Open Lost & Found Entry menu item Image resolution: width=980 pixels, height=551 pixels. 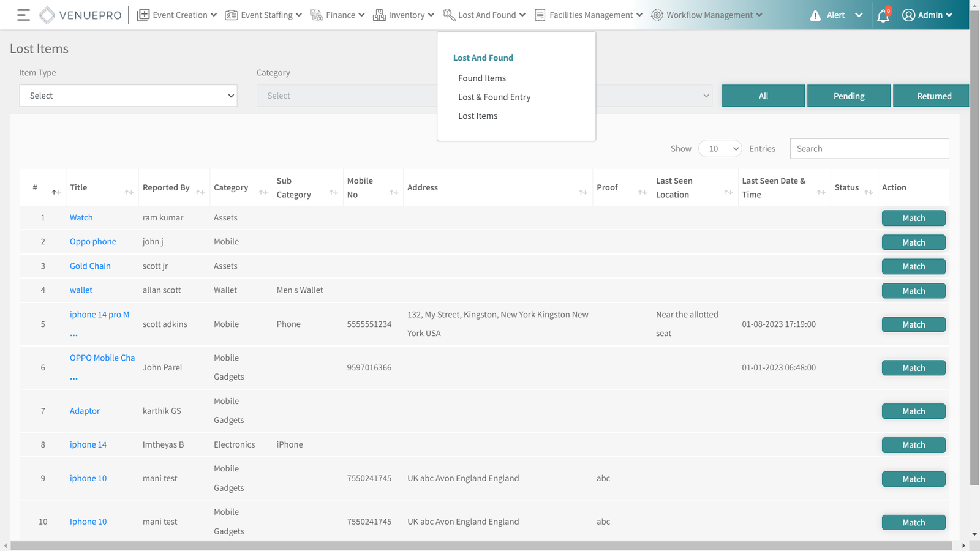click(x=494, y=97)
